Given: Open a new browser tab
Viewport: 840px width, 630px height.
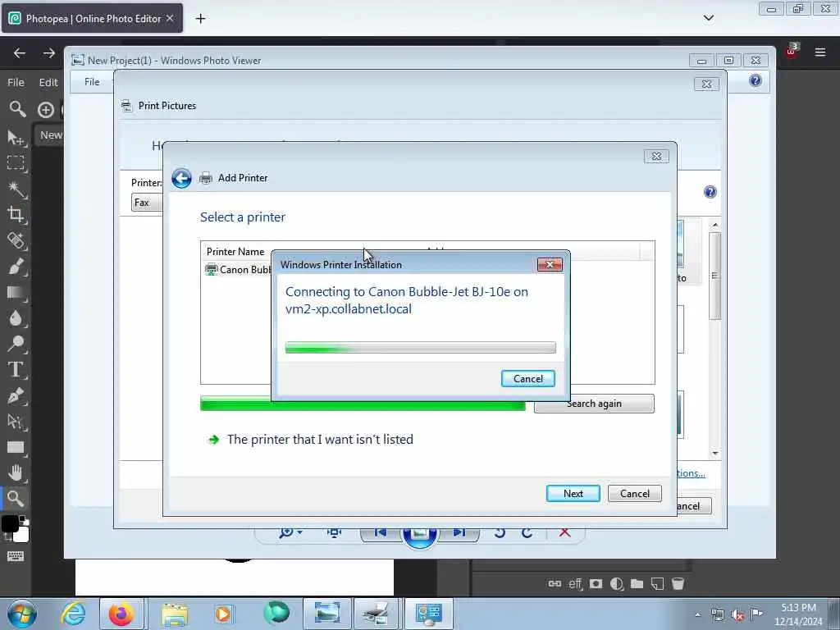Looking at the screenshot, I should [x=200, y=19].
